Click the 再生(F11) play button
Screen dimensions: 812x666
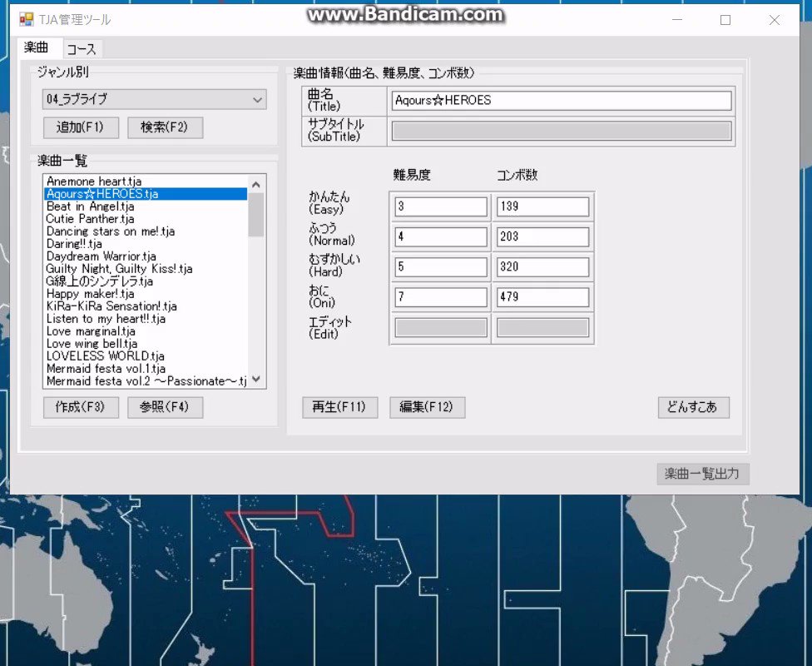(x=339, y=407)
